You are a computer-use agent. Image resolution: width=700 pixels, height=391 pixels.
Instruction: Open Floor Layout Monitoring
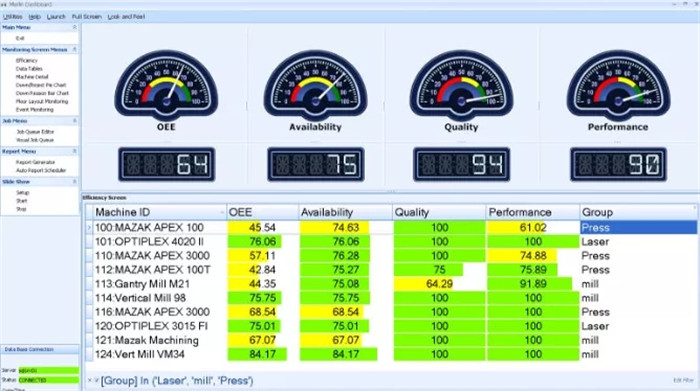click(x=42, y=101)
